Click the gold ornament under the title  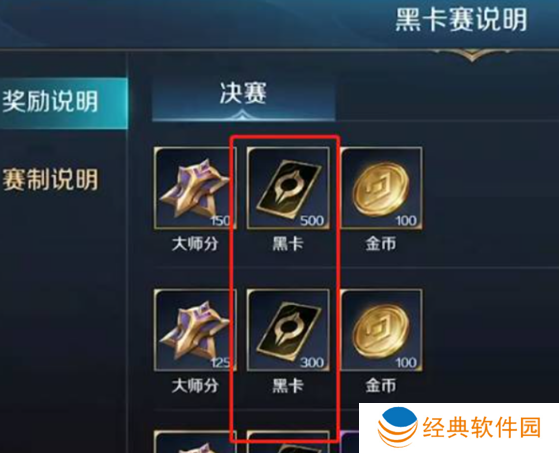(x=472, y=56)
